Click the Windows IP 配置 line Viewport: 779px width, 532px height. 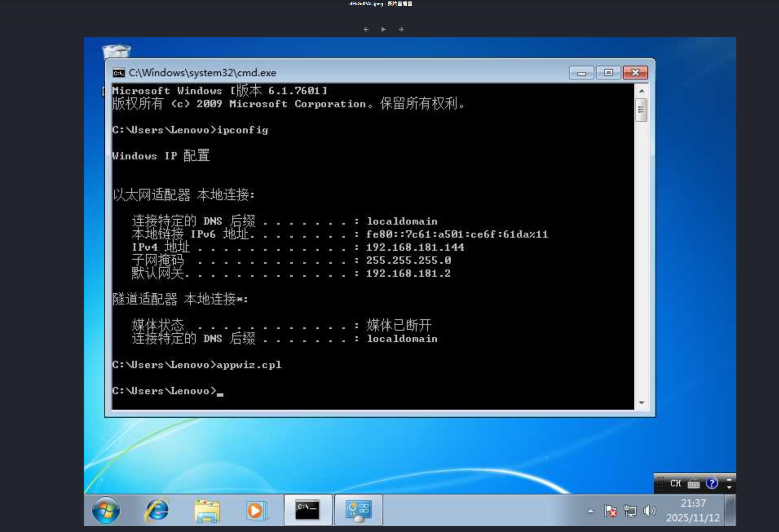[x=161, y=156]
